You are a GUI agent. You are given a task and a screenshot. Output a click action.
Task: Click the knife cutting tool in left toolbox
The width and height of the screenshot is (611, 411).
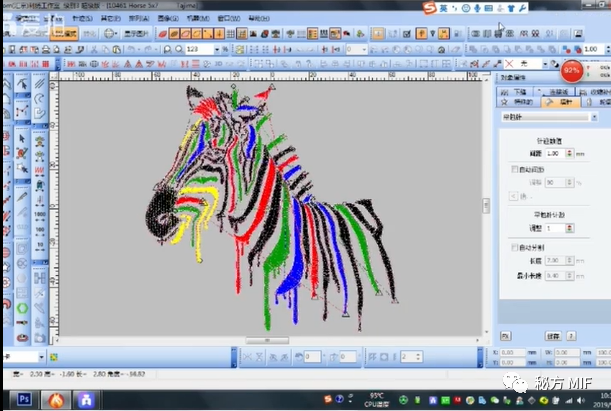pos(22,197)
